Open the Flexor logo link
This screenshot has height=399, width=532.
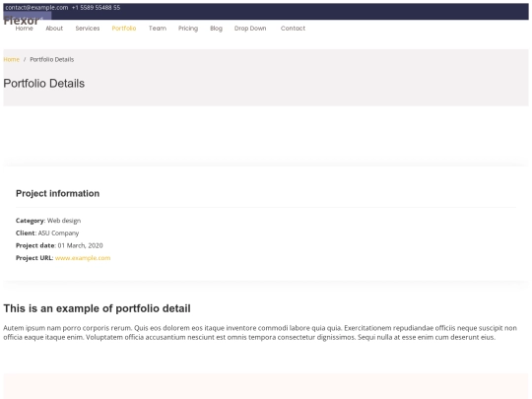pyautogui.click(x=22, y=21)
